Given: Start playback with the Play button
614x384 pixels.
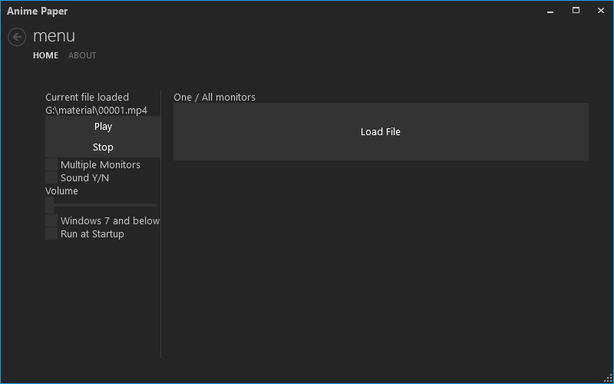Looking at the screenshot, I should [103, 126].
